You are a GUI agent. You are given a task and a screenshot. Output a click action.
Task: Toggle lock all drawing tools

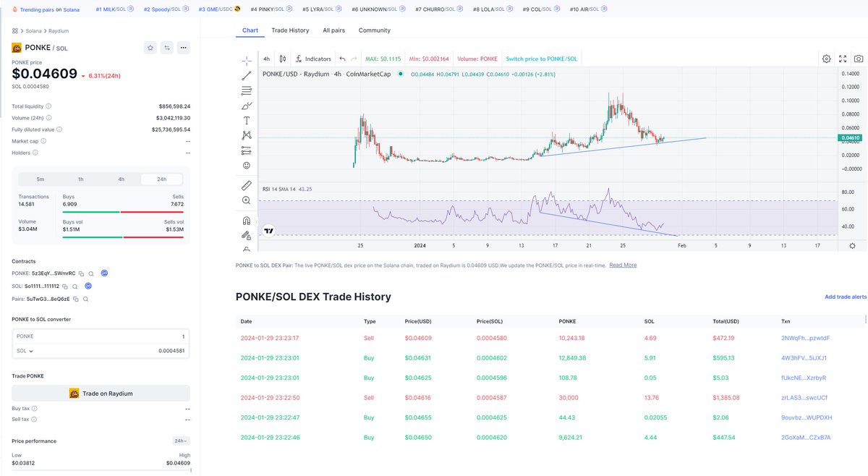click(247, 234)
